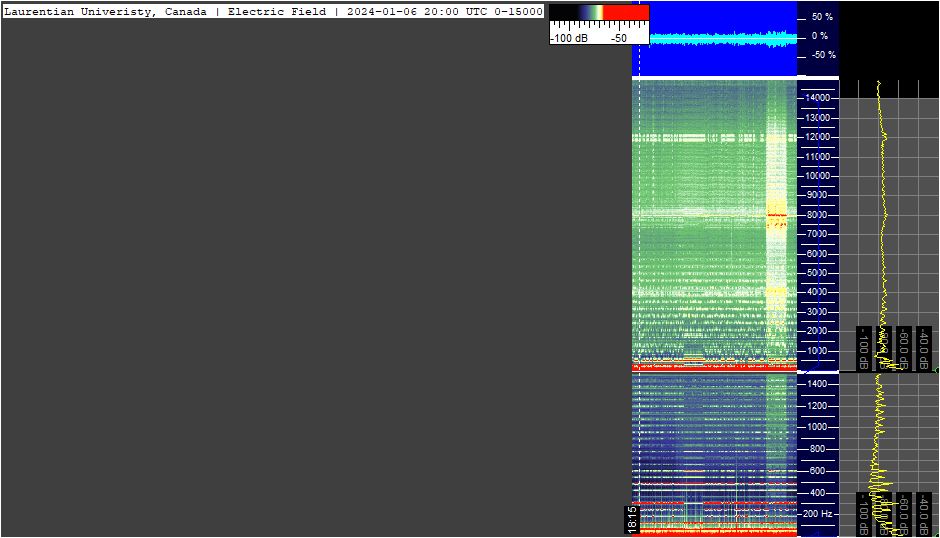
Task: Click the 8000 frequency tick label
Action: 818,215
